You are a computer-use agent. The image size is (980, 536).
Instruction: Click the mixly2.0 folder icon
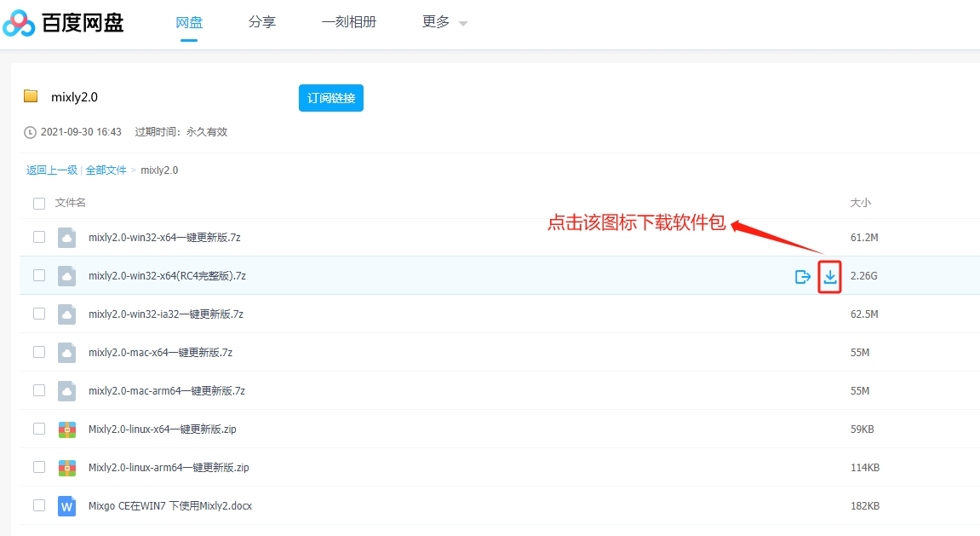coord(31,95)
